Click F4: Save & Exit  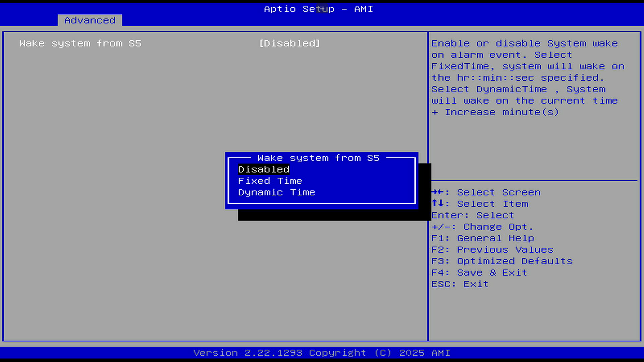click(479, 273)
